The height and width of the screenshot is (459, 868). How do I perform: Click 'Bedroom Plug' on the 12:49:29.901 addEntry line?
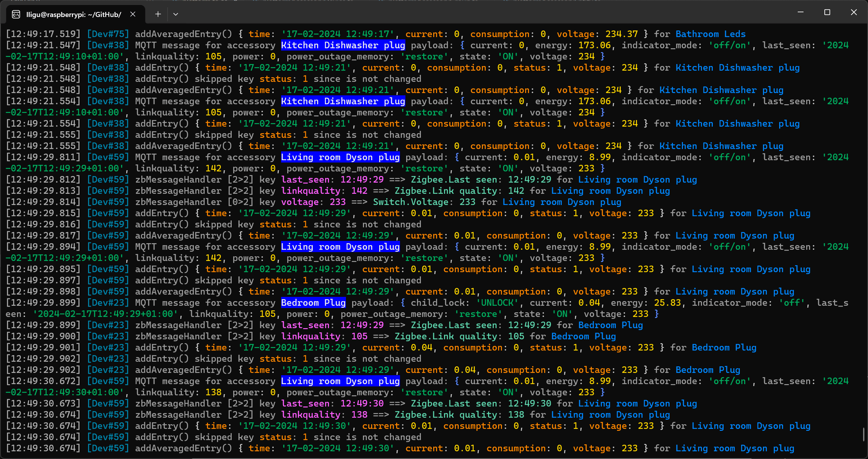724,347
